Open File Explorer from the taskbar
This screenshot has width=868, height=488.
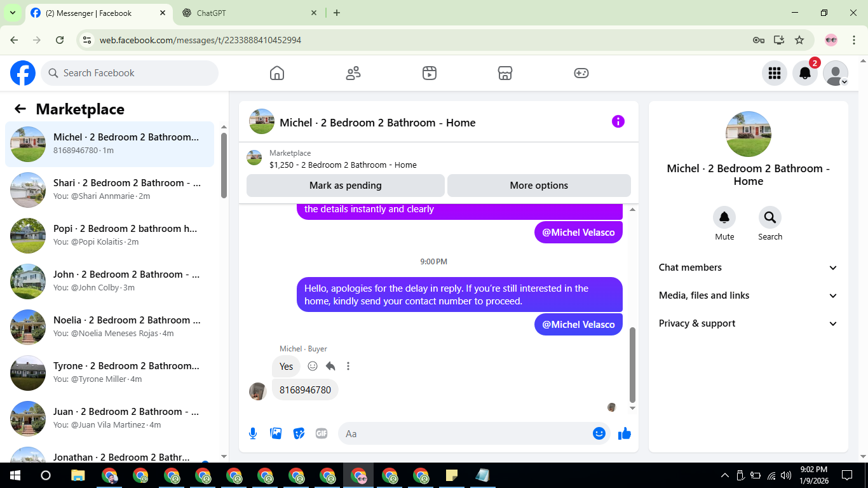(78, 475)
